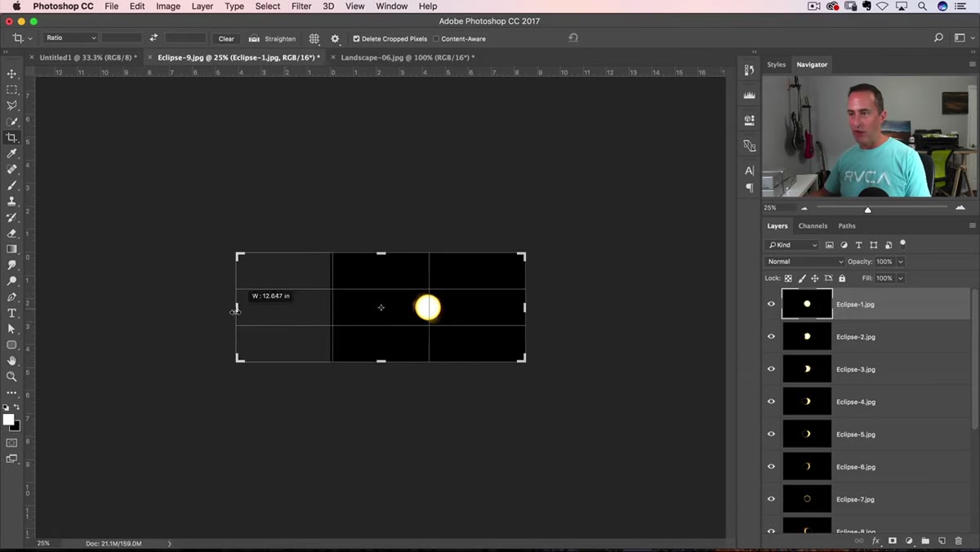Open the Layers panel menu
The height and width of the screenshot is (552, 980).
click(x=972, y=225)
